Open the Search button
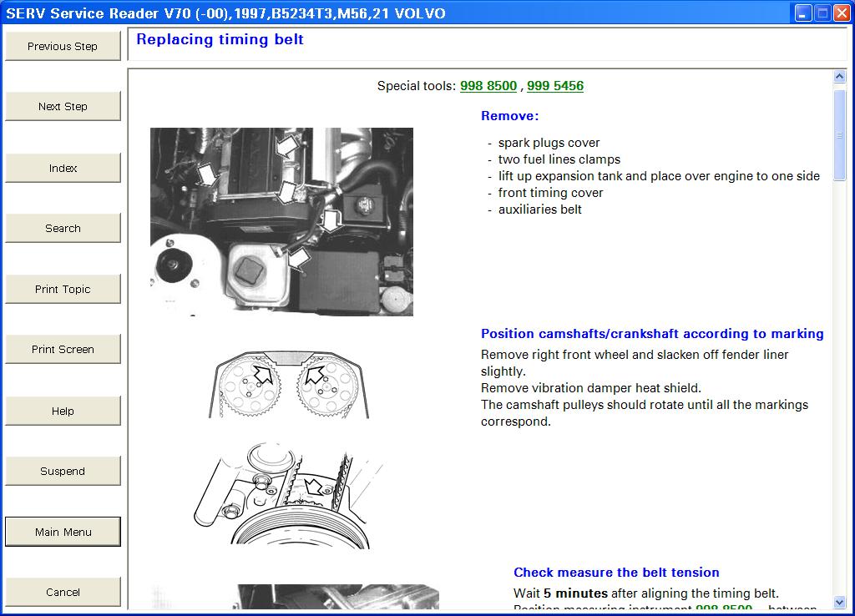The height and width of the screenshot is (616, 855). [x=63, y=229]
